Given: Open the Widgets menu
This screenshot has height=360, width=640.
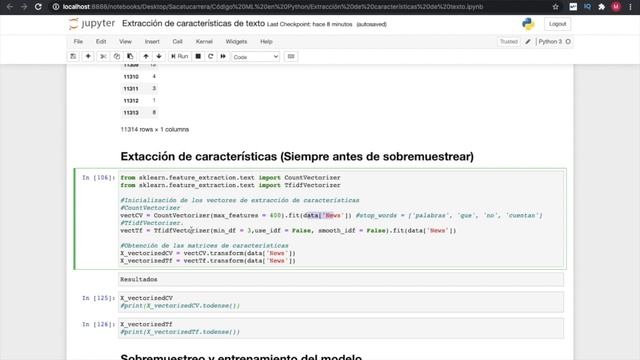Looking at the screenshot, I should (x=236, y=42).
